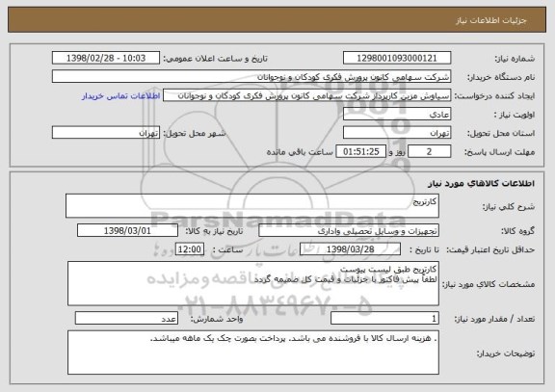Click the label توضیحات خریدار
Image resolution: width=555 pixels, height=392 pixels.
point(506,353)
